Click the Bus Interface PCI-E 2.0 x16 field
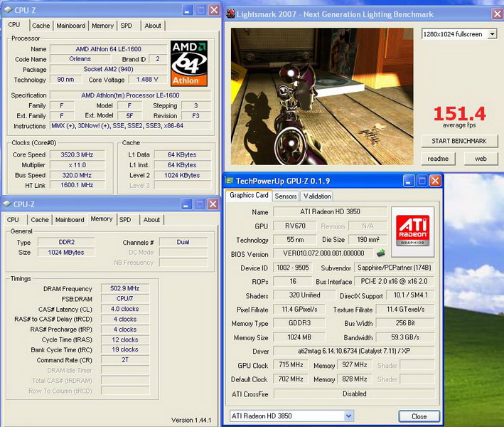 394,281
